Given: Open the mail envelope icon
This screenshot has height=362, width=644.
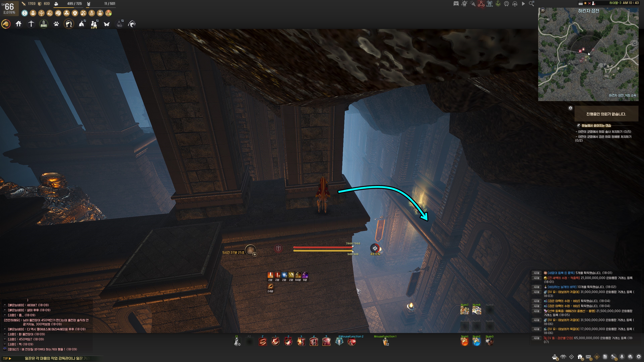Looking at the screenshot, I should point(588,357).
